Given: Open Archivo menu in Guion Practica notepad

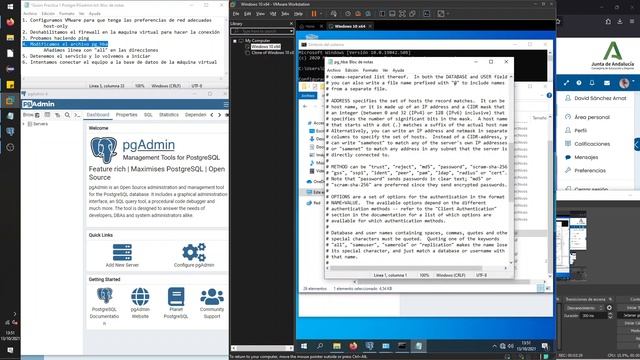Looking at the screenshot, I should tap(30, 13).
